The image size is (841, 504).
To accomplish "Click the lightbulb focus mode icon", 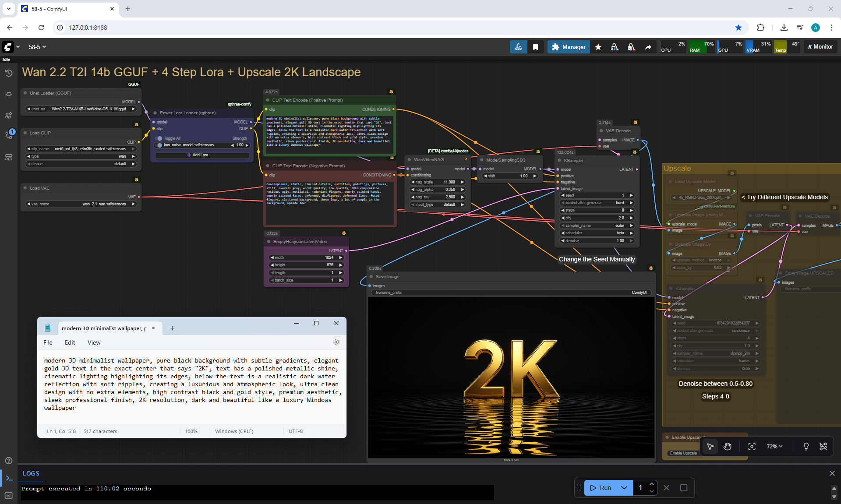I will pos(806,447).
